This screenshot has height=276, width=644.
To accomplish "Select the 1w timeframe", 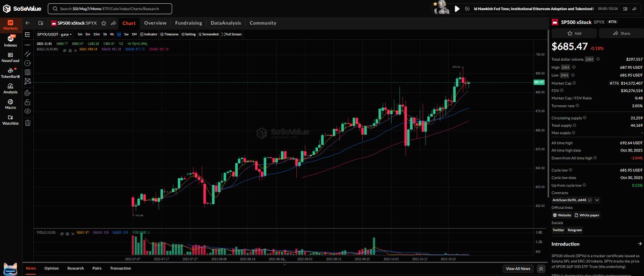I will pos(126,34).
